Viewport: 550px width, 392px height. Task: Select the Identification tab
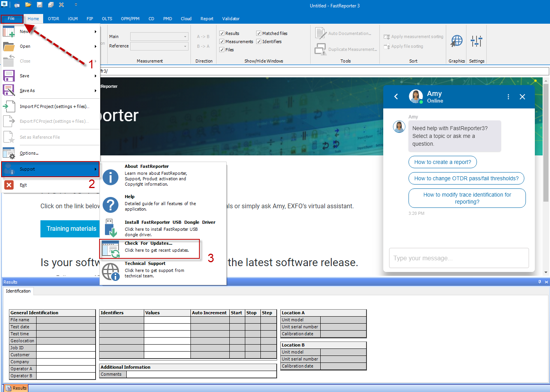click(18, 291)
